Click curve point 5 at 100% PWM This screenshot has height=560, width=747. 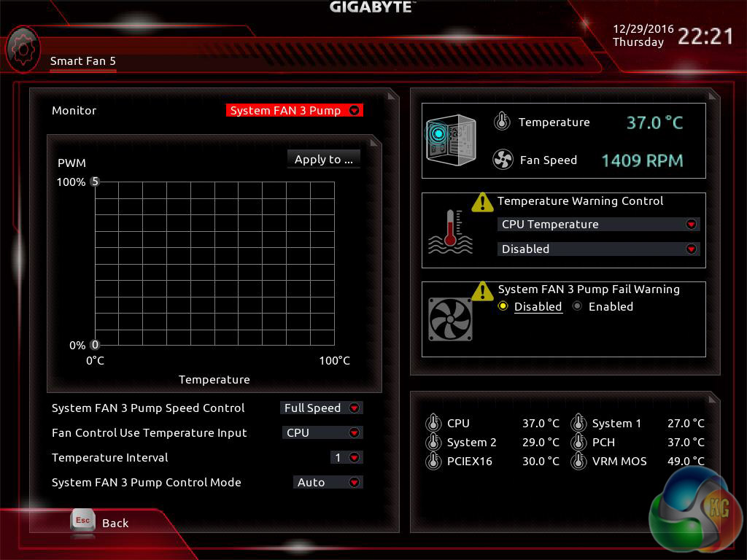click(95, 182)
